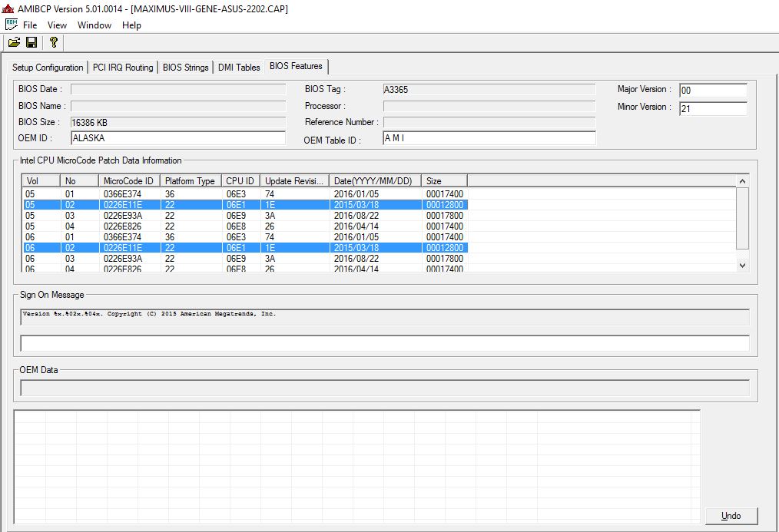Click the Major Version field

pos(713,91)
